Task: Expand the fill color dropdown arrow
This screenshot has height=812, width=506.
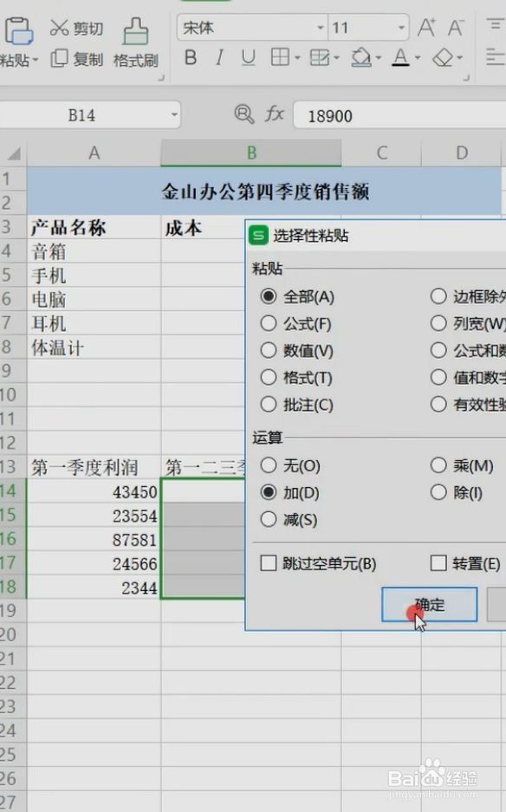Action: [379, 58]
